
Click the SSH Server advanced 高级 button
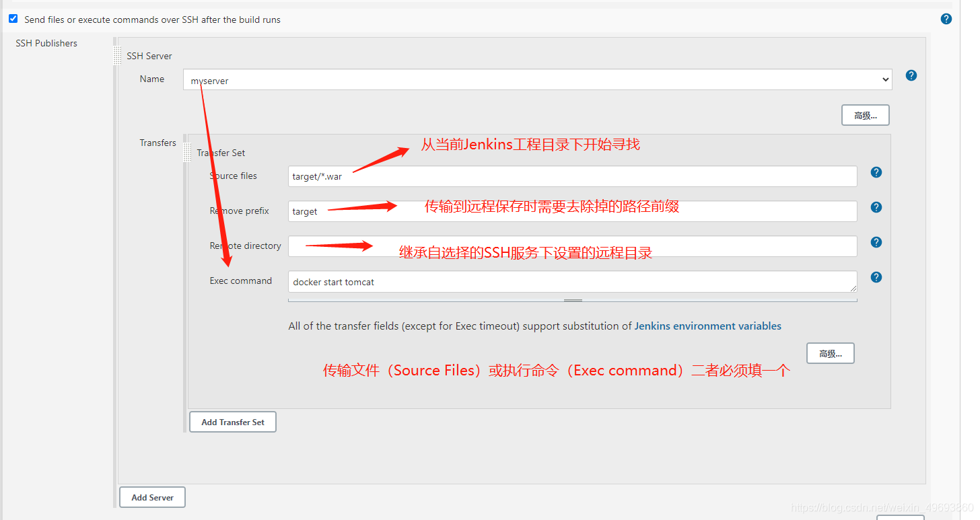pyautogui.click(x=865, y=115)
